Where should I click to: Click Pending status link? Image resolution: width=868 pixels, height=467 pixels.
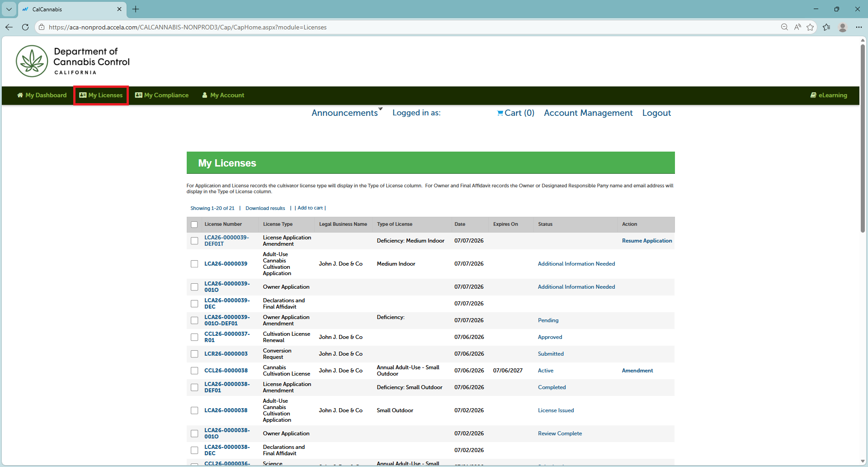coord(548,320)
